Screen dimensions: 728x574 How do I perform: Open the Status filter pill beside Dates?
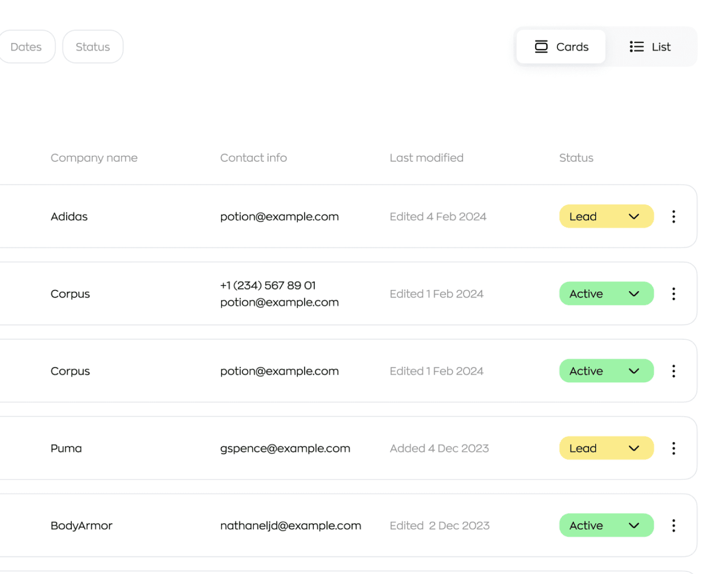pyautogui.click(x=93, y=47)
